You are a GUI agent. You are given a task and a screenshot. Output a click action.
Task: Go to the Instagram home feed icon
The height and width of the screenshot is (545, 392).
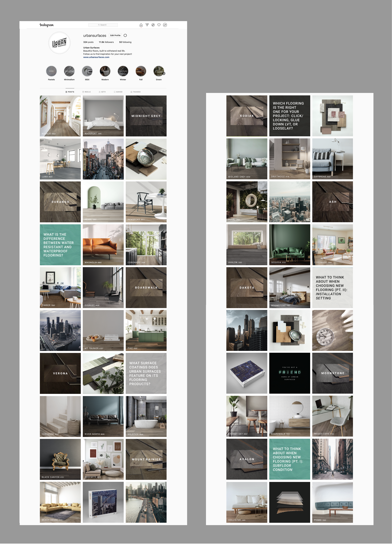click(x=141, y=25)
